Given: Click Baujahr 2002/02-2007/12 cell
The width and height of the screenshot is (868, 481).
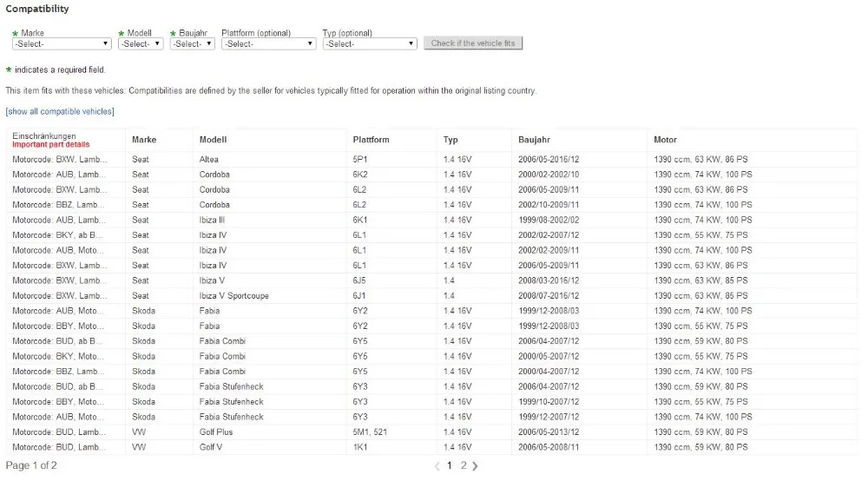Looking at the screenshot, I should [x=549, y=235].
